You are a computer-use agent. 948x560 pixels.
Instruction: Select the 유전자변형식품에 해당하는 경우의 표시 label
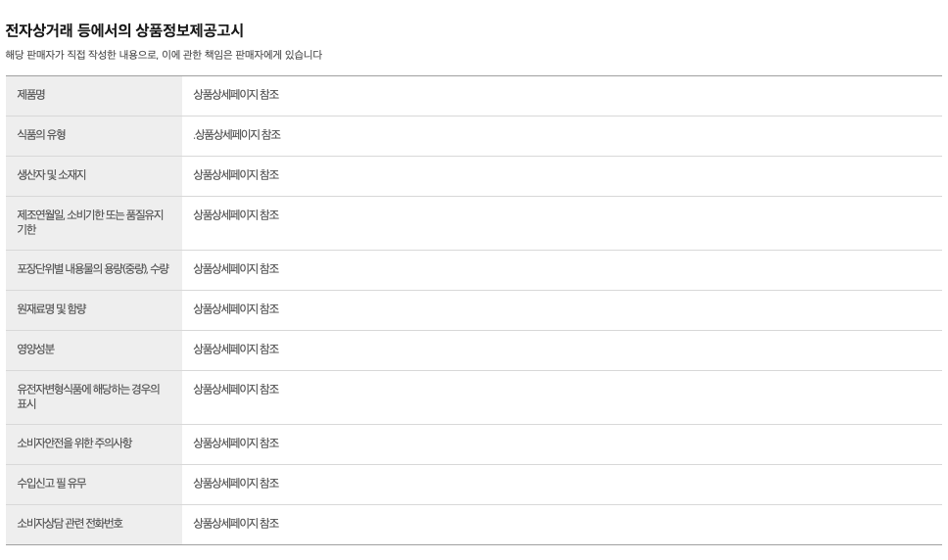tap(88, 397)
